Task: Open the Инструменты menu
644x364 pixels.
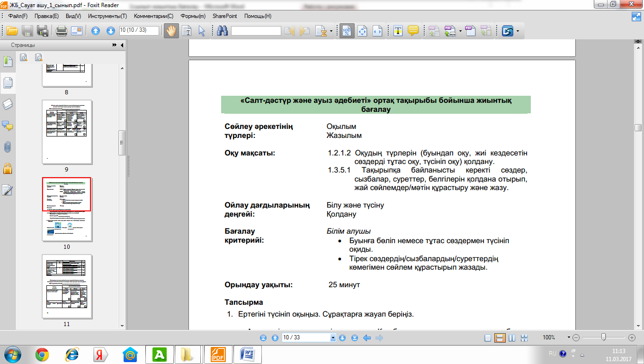Action: click(x=107, y=16)
